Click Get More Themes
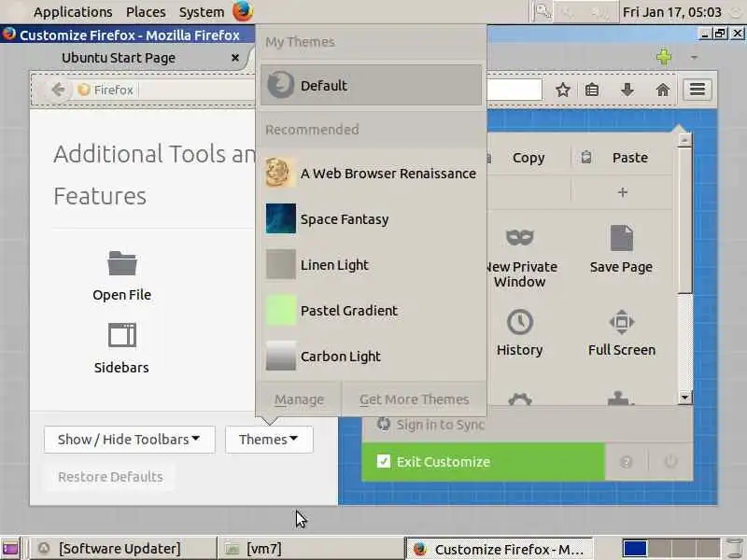This screenshot has height=560, width=747. (414, 399)
